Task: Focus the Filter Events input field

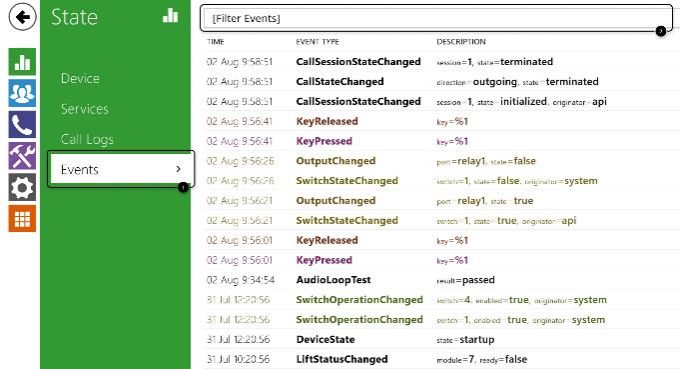Action: coord(436,18)
